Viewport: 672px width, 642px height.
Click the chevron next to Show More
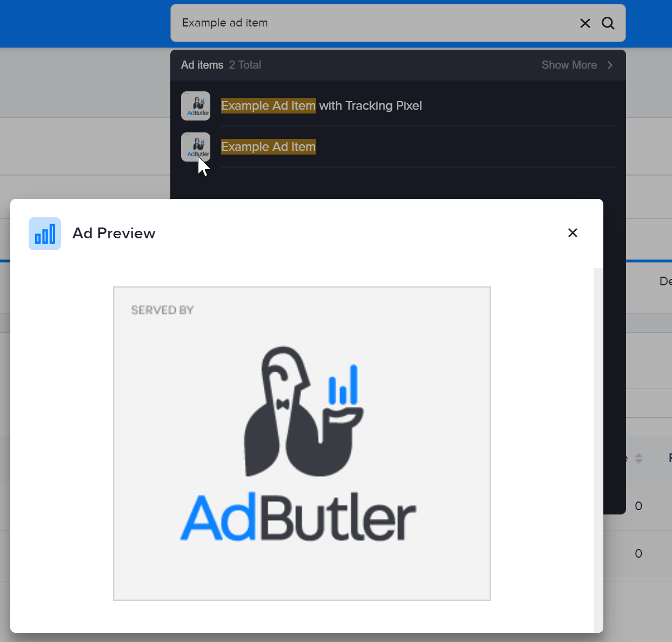click(x=610, y=65)
